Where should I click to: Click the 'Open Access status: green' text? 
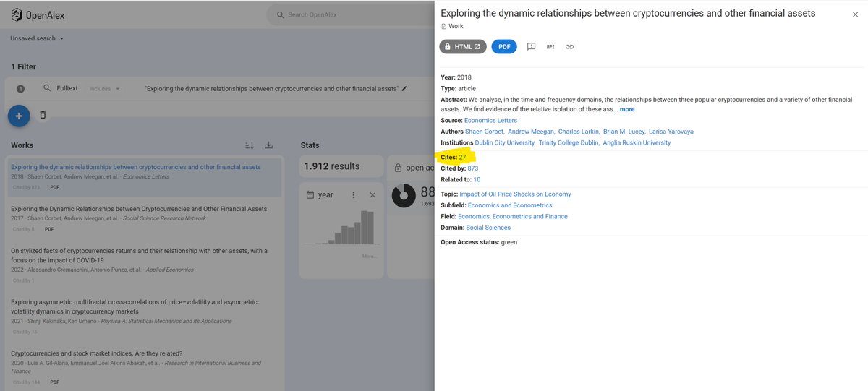(x=479, y=242)
